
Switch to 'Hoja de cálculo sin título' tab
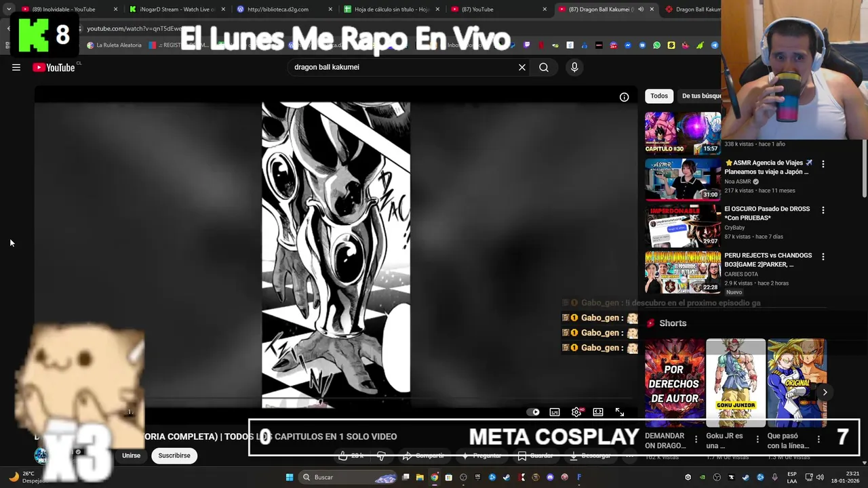(x=391, y=9)
